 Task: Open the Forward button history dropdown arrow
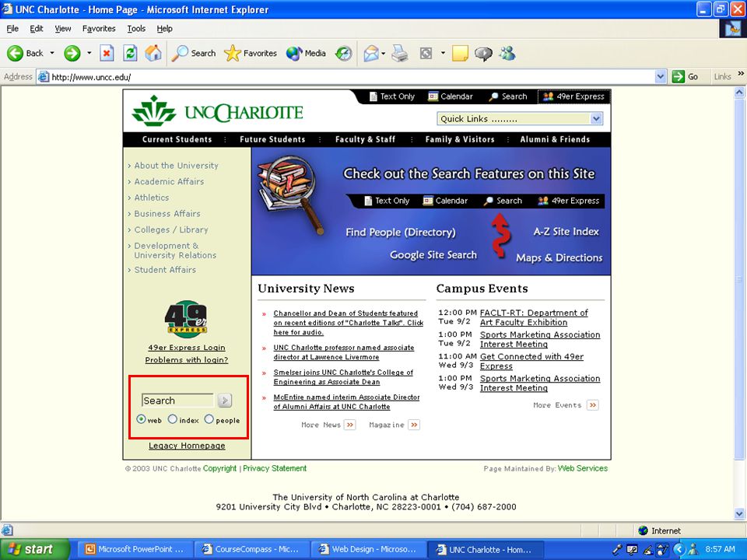click(89, 53)
